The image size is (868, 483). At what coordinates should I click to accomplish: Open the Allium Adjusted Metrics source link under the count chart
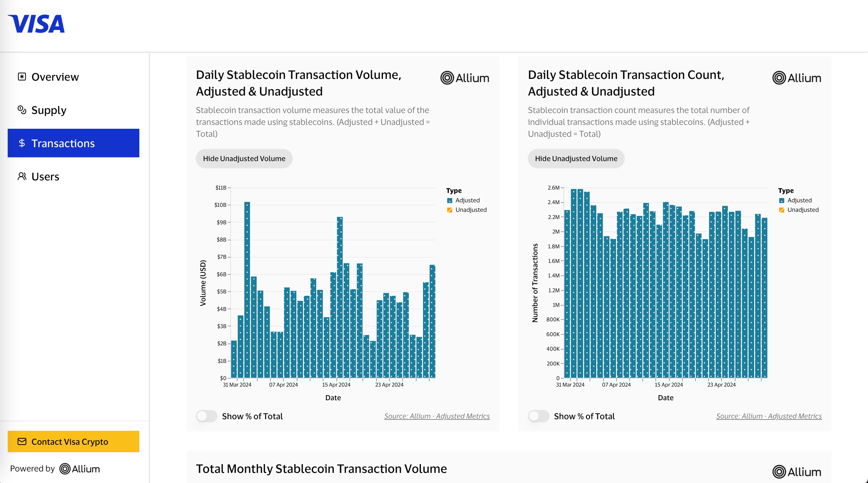(x=769, y=416)
